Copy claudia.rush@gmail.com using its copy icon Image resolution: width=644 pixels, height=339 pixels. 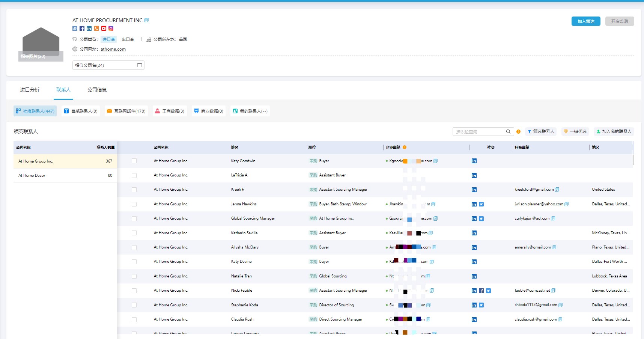[x=560, y=319]
